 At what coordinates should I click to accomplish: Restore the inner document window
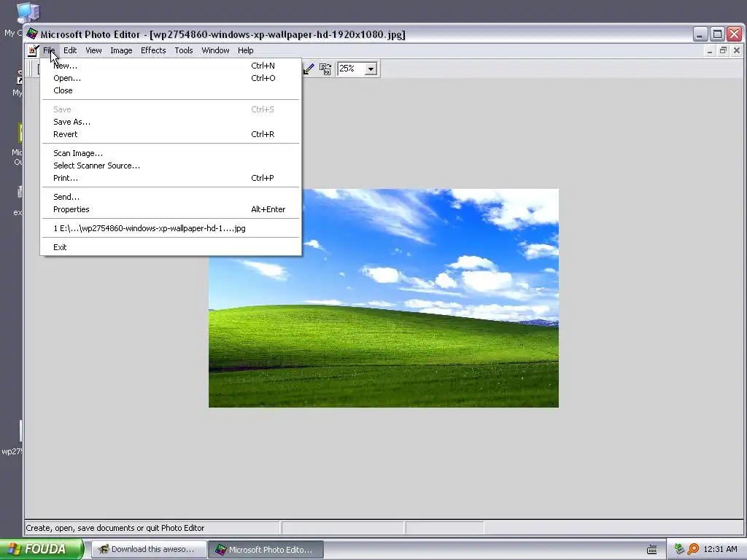point(723,50)
